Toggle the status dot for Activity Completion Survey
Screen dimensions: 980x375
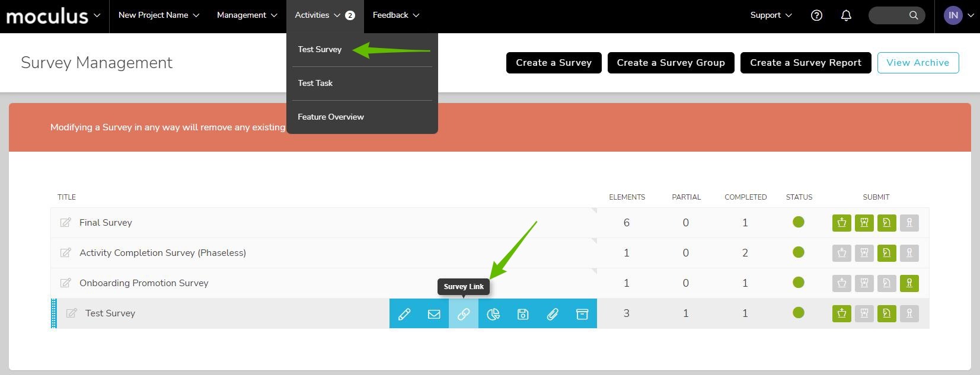pos(799,252)
